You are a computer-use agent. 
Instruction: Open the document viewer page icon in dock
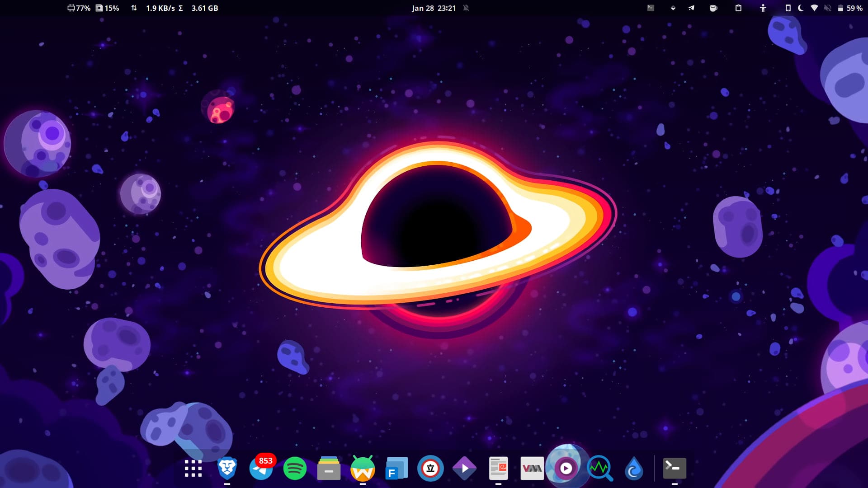coord(498,469)
